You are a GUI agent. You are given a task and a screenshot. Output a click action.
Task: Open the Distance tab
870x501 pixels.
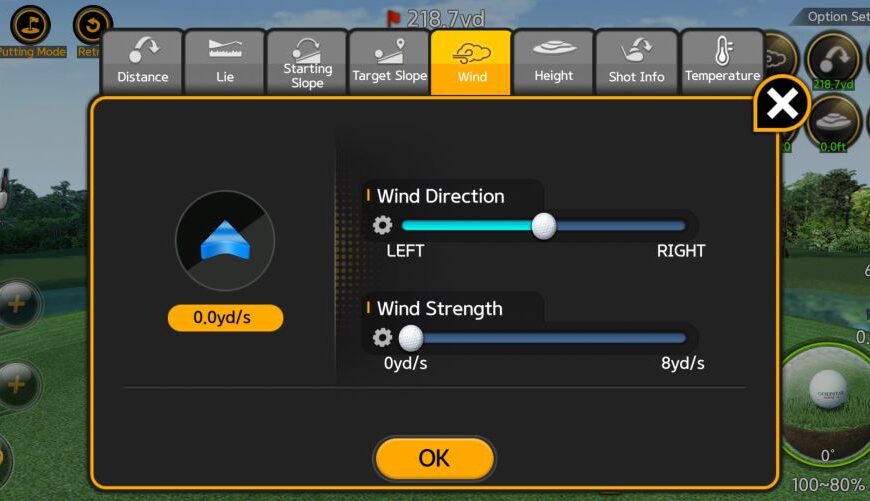tap(143, 63)
